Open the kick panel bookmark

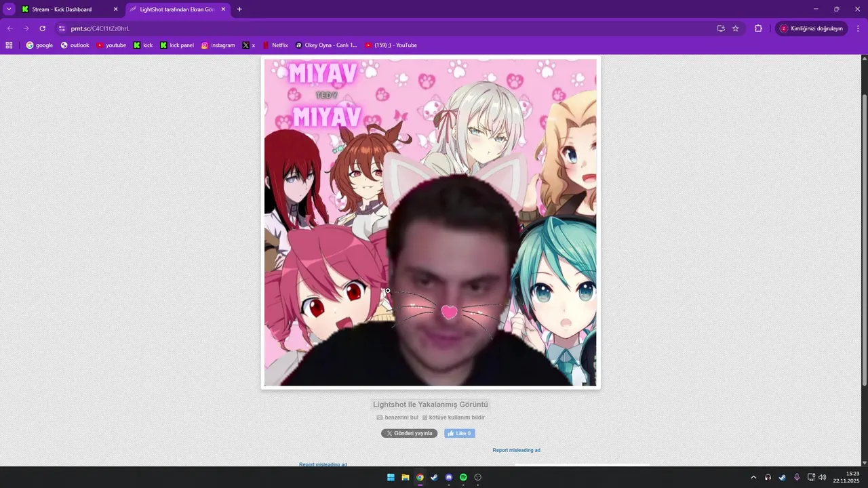coord(177,45)
